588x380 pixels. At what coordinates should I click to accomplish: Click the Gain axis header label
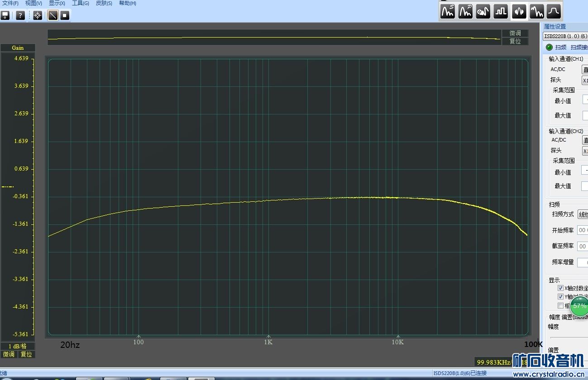tap(18, 47)
